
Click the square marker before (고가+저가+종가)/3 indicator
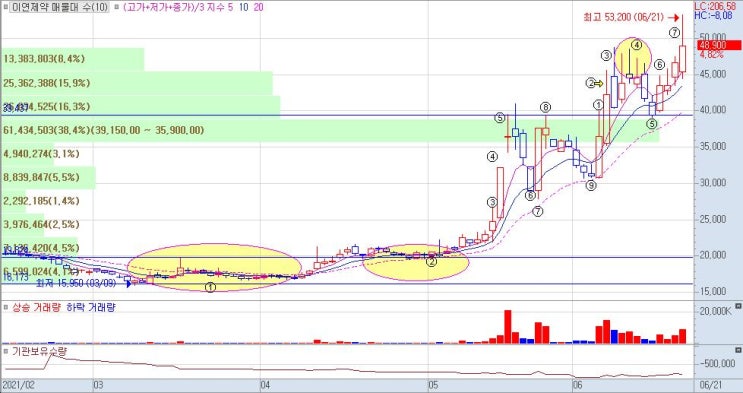pos(116,8)
